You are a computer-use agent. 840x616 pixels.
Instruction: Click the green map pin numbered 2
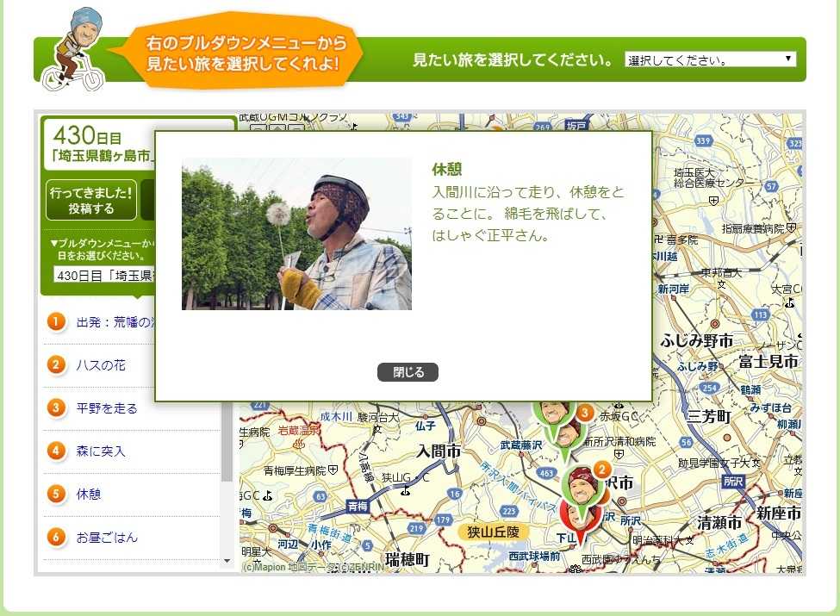583,488
